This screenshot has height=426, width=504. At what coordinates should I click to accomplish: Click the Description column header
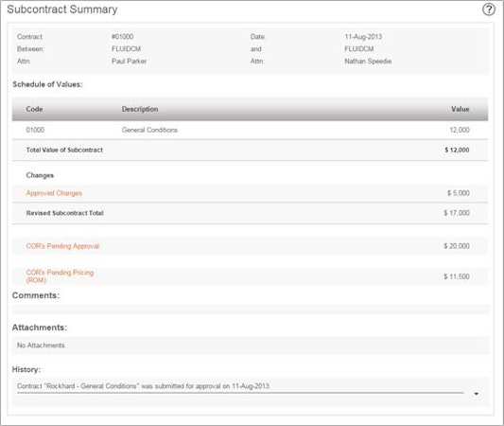click(x=140, y=109)
